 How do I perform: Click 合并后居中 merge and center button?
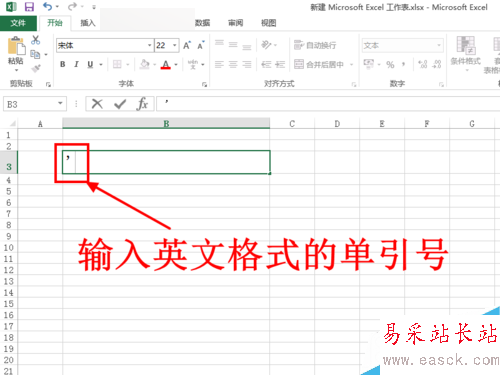319,64
